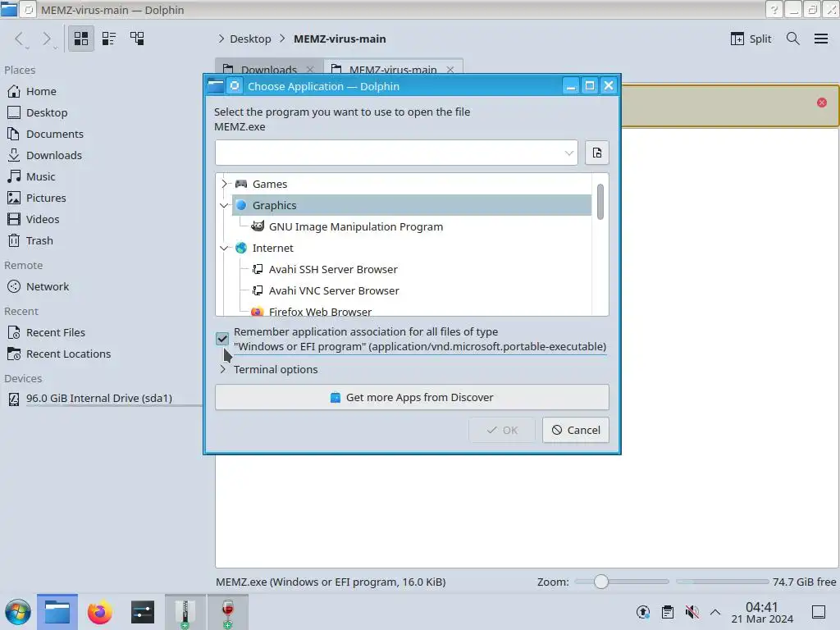
Task: Click the Wine glass taskbar icon
Action: (228, 612)
